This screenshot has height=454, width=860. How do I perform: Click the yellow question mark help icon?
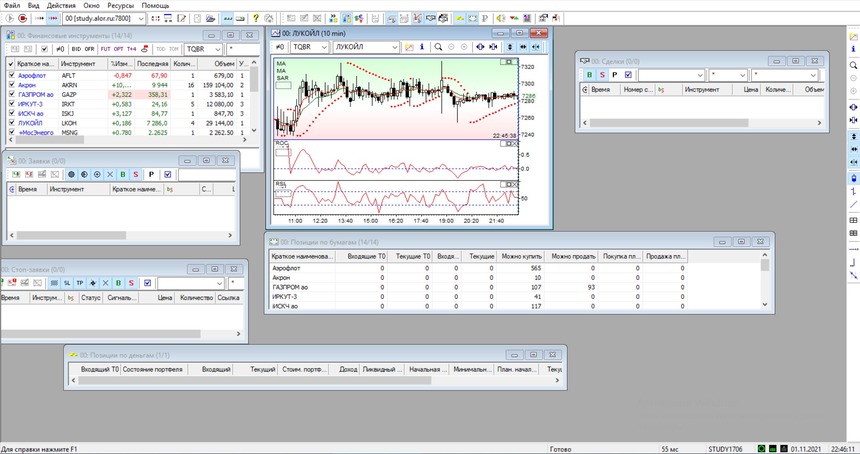point(256,18)
